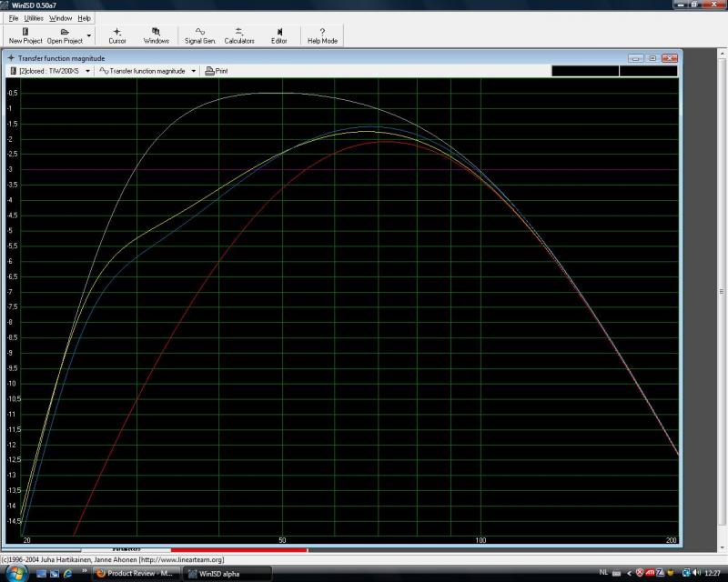Enable Help Mode
This screenshot has width=728, height=582.
(x=322, y=35)
